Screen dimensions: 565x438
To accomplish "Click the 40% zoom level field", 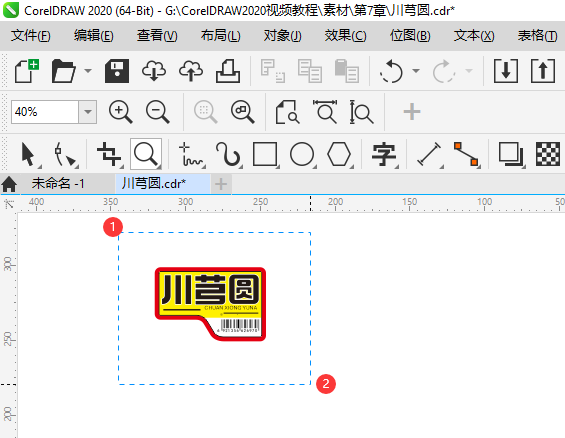I will [x=45, y=112].
